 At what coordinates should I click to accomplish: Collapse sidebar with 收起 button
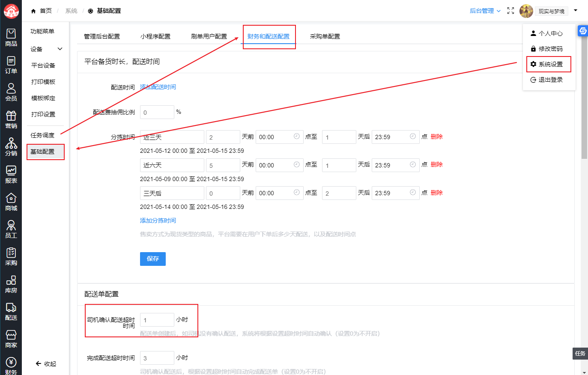pyautogui.click(x=46, y=363)
